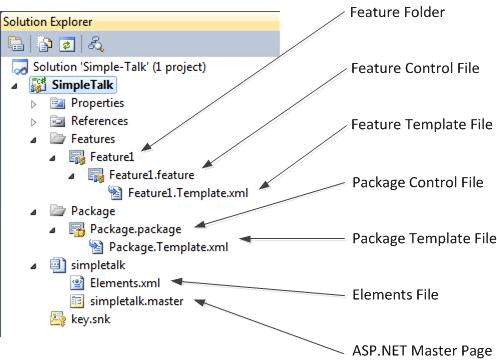This screenshot has height=360, width=497.
Task: Collapse the Package.package node
Action: (52, 230)
